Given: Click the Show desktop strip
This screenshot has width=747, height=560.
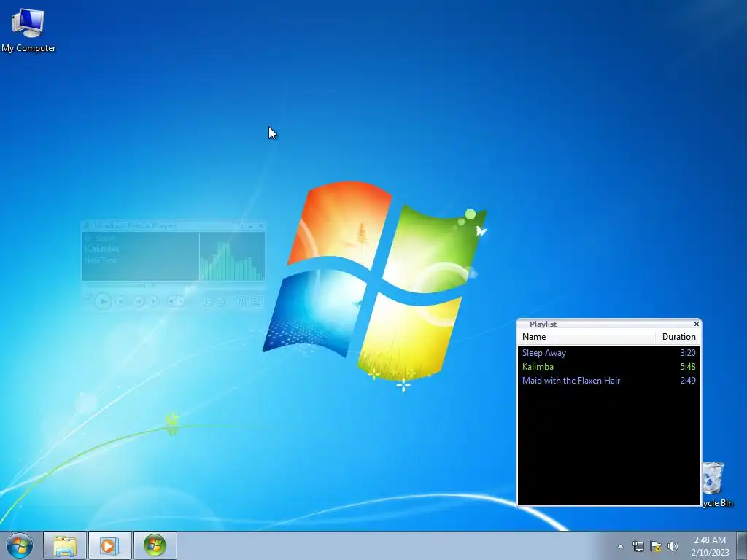Looking at the screenshot, I should point(742,545).
